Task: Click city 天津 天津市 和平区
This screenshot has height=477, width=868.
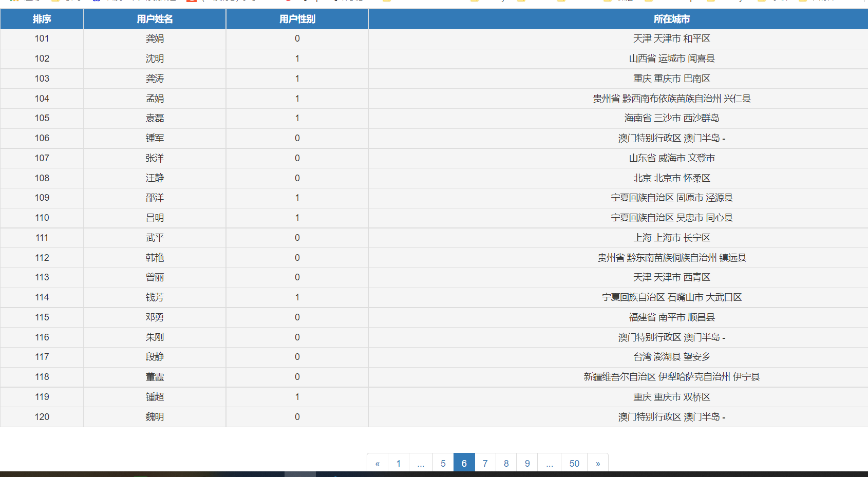Action: pos(672,39)
